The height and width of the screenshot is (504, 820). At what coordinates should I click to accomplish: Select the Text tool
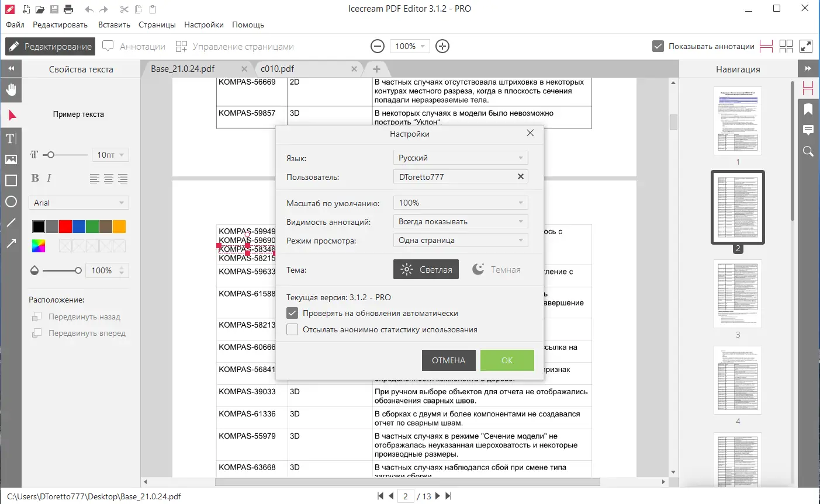[11, 138]
